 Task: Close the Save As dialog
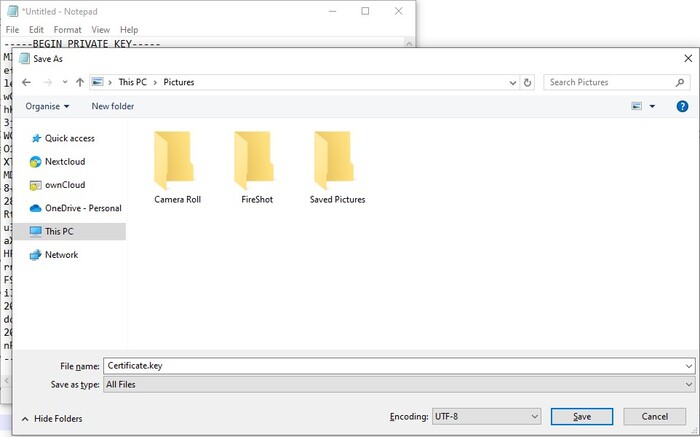point(688,58)
